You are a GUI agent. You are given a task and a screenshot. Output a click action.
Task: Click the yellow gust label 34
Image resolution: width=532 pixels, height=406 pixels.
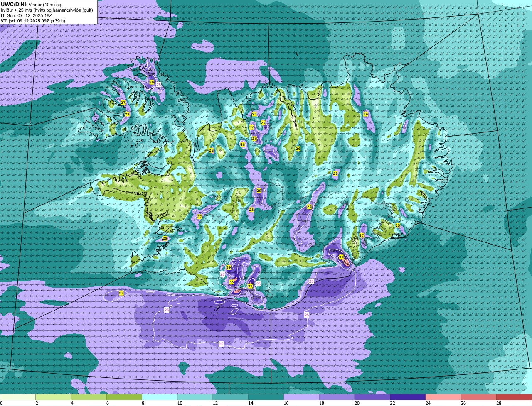[254, 139]
